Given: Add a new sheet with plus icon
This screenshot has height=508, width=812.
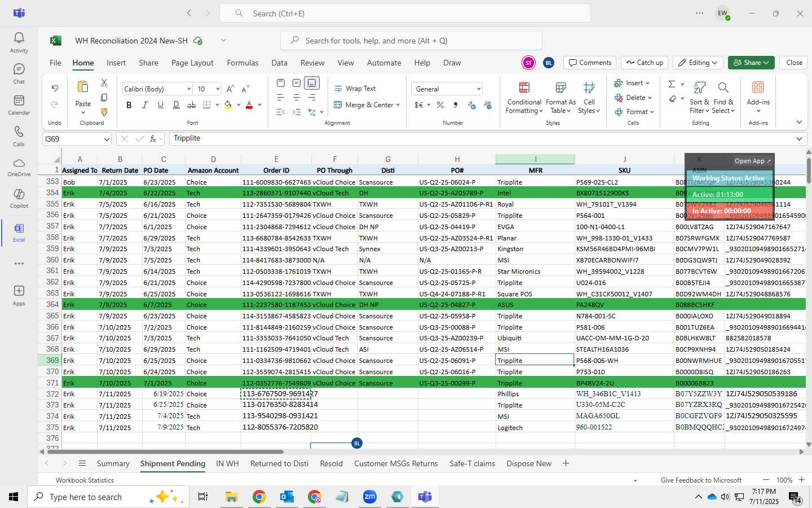Looking at the screenshot, I should 566,463.
